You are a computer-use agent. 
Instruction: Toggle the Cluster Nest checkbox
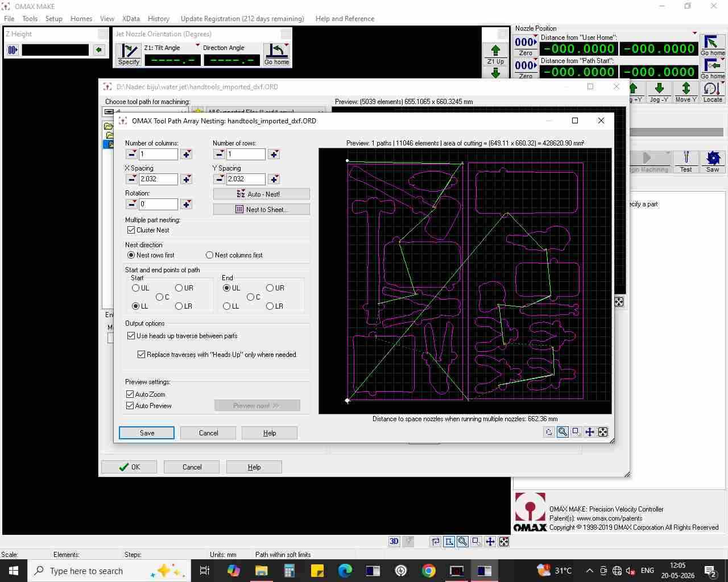tap(131, 230)
